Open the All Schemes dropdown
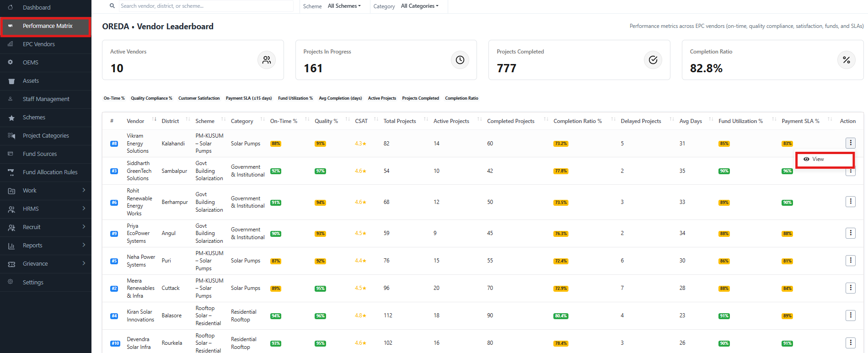This screenshot has width=868, height=353. coord(344,6)
